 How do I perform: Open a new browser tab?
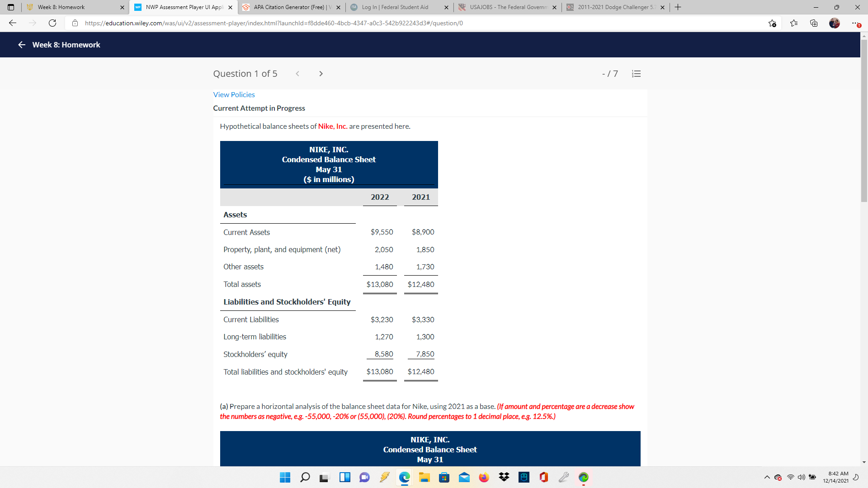coord(678,7)
